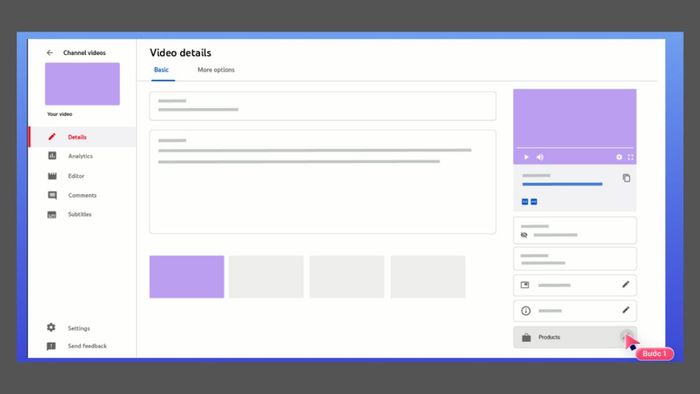Click the description text area

(x=322, y=182)
